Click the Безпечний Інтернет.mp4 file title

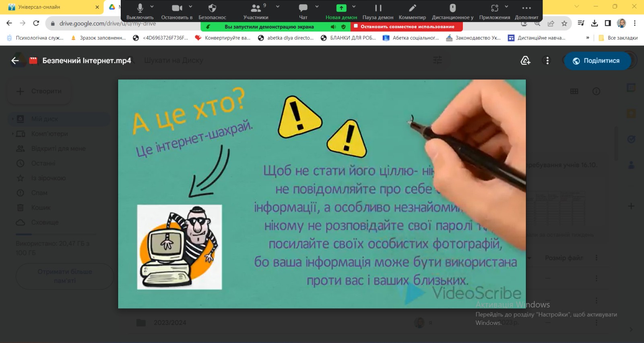click(x=87, y=60)
